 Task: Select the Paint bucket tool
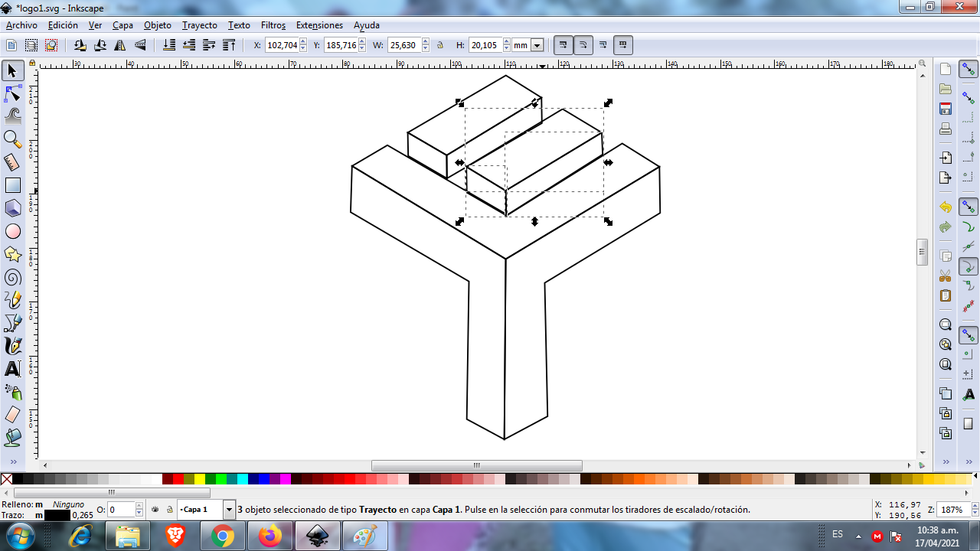(12, 438)
